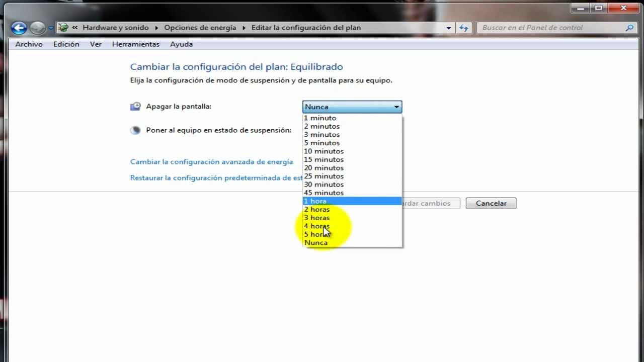The height and width of the screenshot is (362, 644).
Task: Open Ver menu
Action: (x=96, y=44)
